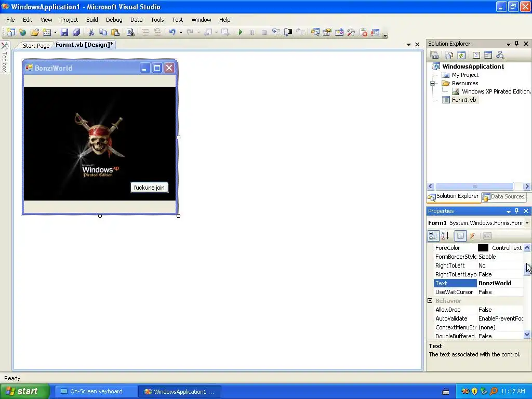Open the collapsed Toolbox side tab
The height and width of the screenshot is (399, 532).
coord(4,57)
